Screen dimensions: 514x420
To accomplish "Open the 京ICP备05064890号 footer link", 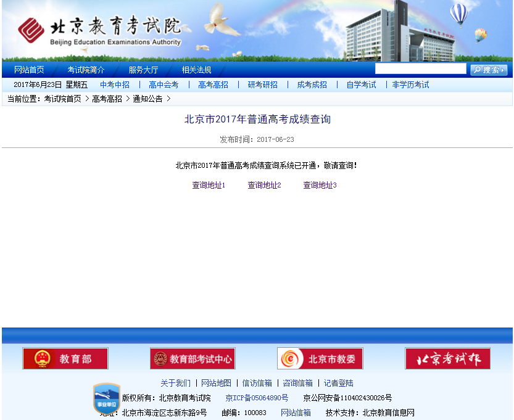I will point(256,398).
